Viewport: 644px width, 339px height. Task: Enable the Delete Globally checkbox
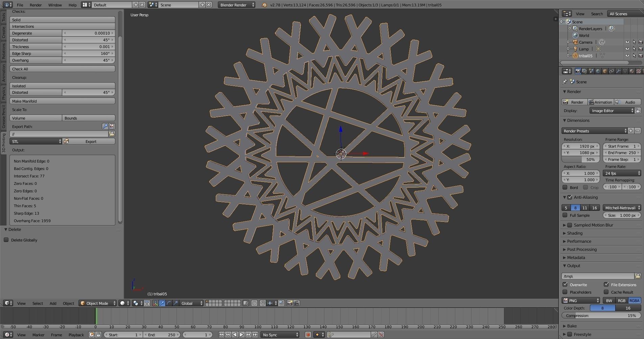coord(6,240)
